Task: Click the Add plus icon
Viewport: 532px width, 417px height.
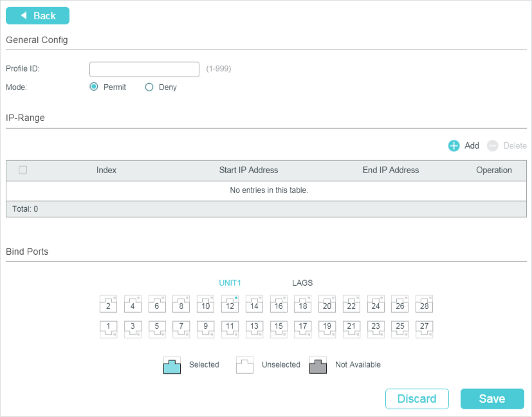Action: point(454,146)
